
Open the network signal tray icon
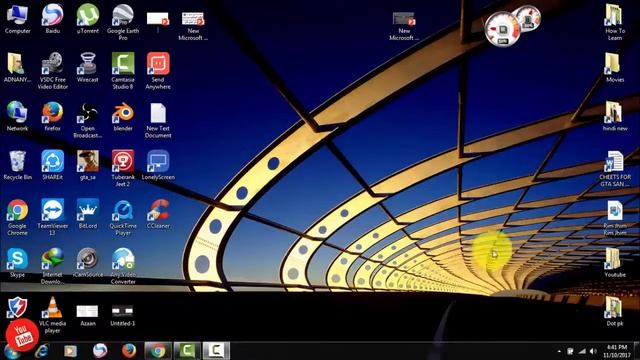click(x=582, y=351)
